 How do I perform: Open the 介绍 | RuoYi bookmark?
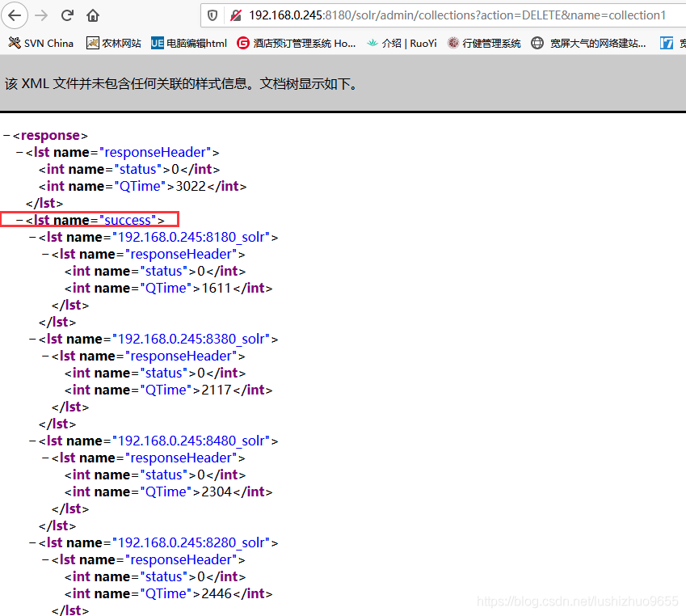click(401, 43)
